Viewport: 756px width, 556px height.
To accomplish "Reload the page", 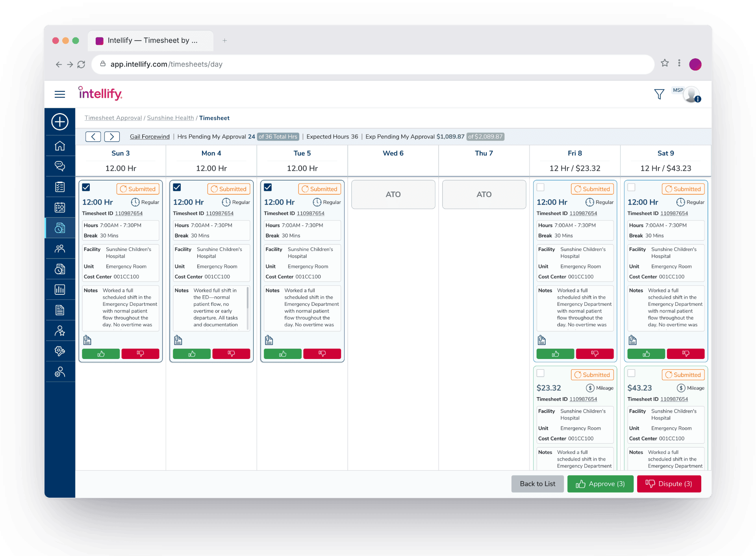I will tap(81, 64).
